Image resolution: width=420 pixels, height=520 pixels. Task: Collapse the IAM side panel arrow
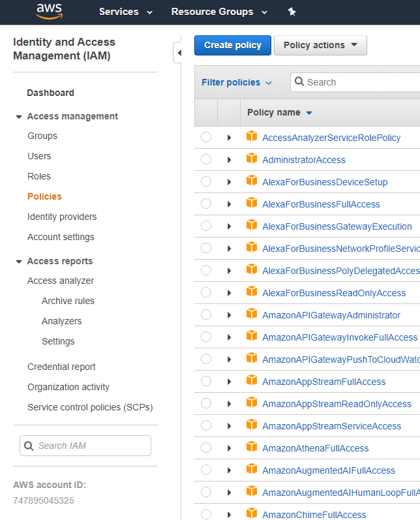tap(179, 53)
